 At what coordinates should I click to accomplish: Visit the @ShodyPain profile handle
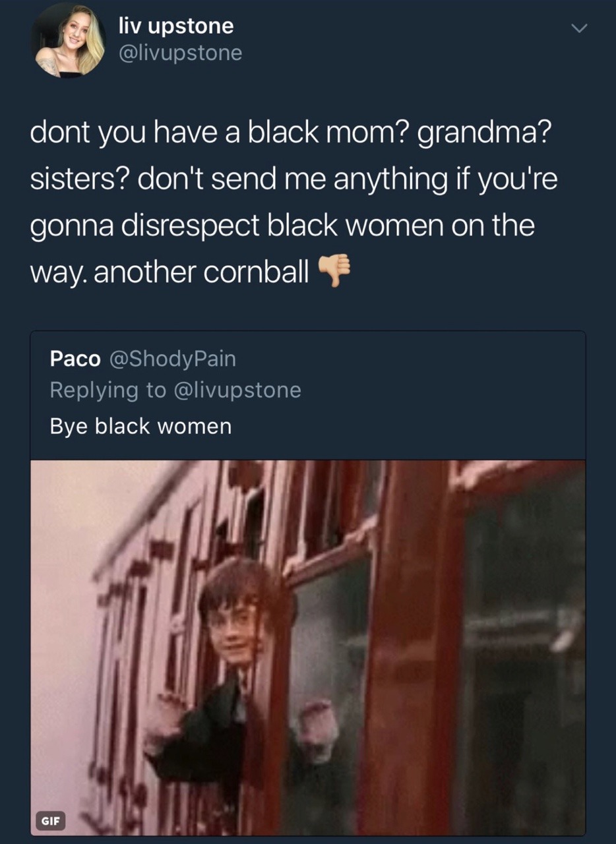coord(171,359)
